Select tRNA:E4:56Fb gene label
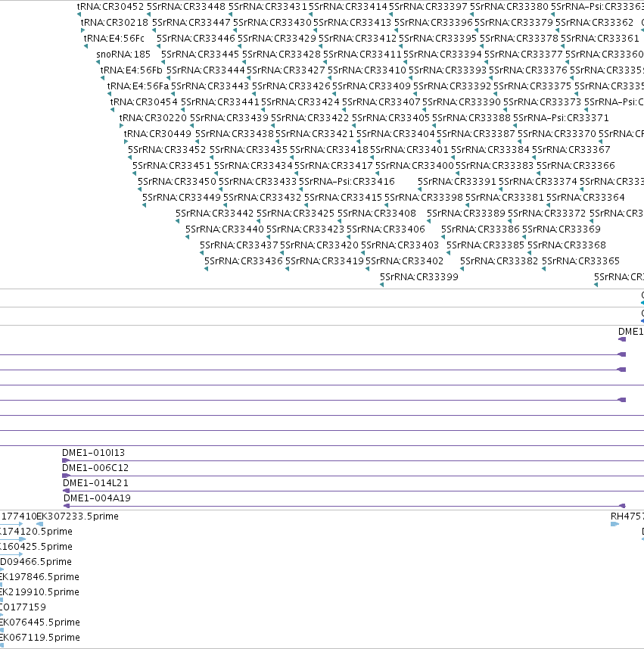644x649 pixels. click(x=132, y=70)
